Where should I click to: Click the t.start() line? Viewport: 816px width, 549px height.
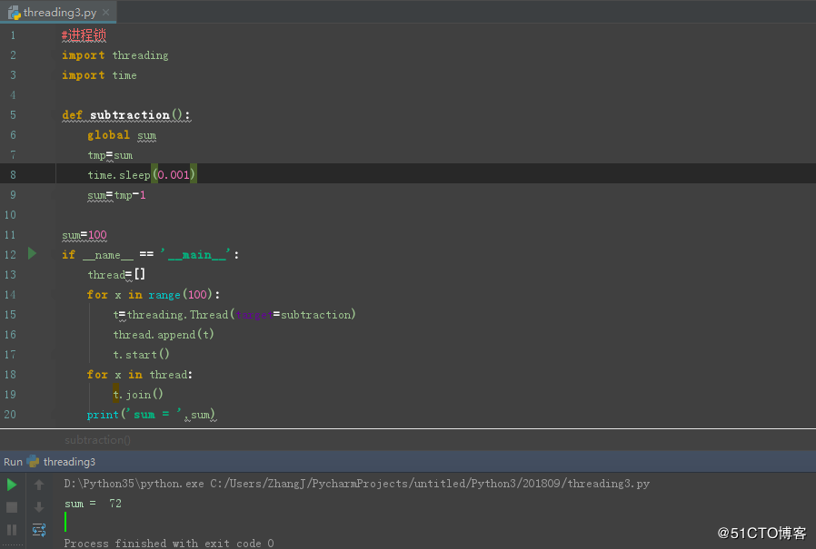(x=142, y=354)
